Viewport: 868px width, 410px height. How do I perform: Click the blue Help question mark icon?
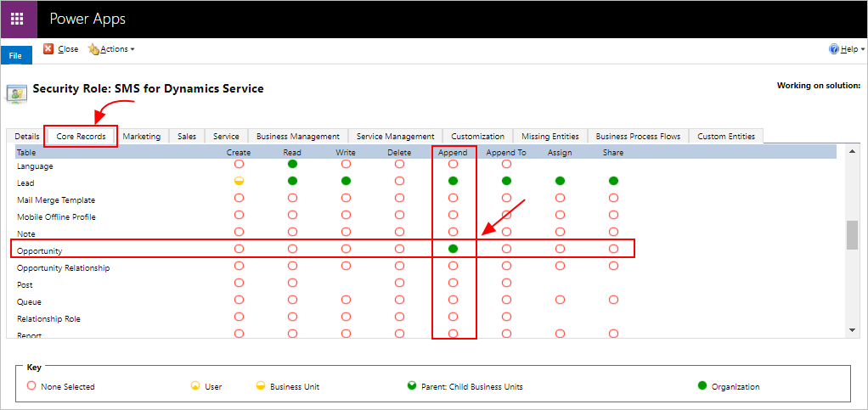[x=834, y=49]
